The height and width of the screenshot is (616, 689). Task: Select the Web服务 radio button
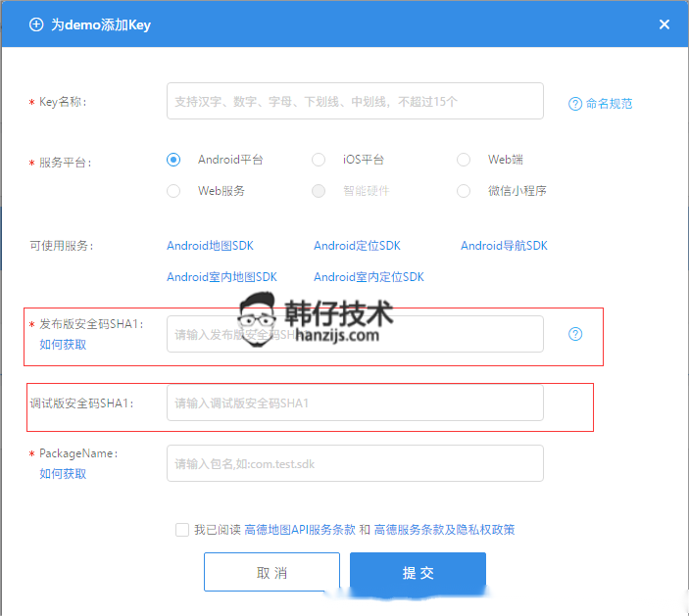click(173, 191)
